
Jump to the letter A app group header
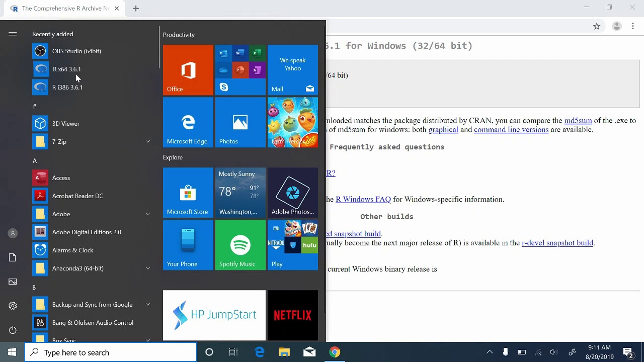35,161
